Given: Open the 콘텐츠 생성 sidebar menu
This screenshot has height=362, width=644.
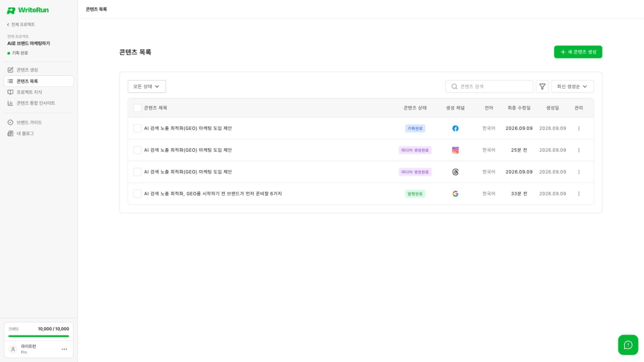Looking at the screenshot, I should tap(39, 70).
